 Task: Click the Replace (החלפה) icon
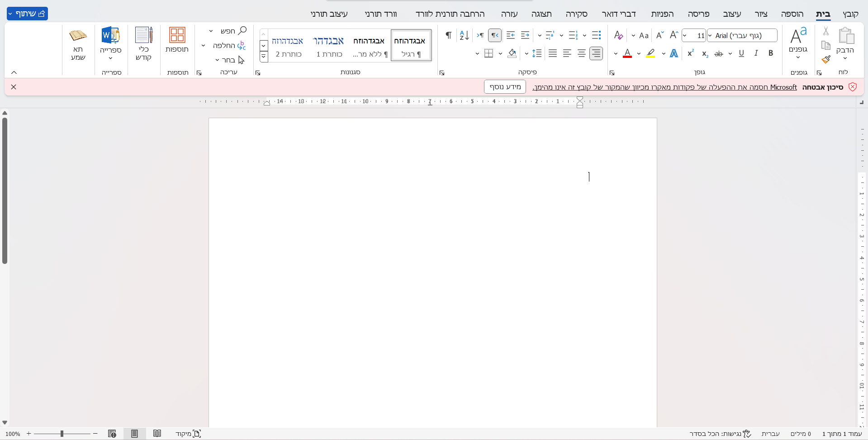click(242, 45)
